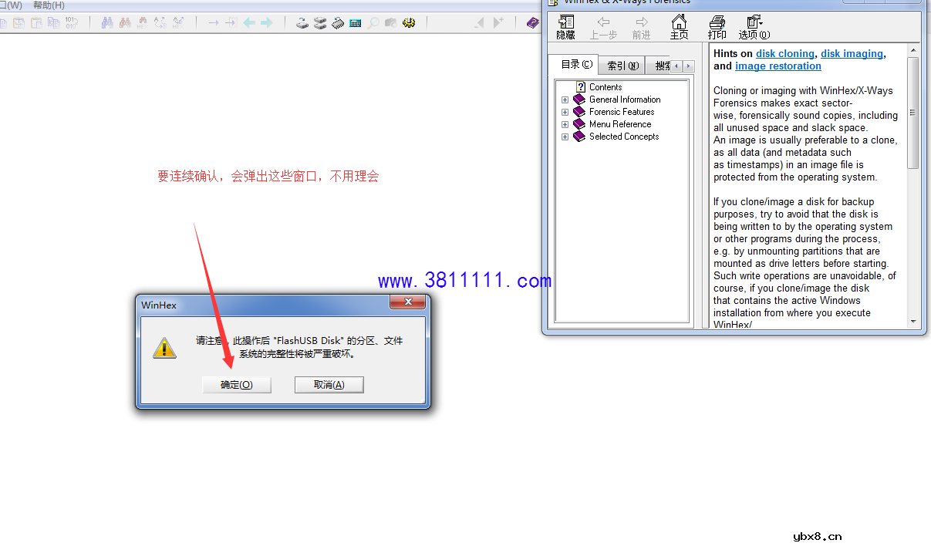Open a disk using the hard-disk toolbar icon
This screenshot has height=560, width=931.
click(x=302, y=22)
